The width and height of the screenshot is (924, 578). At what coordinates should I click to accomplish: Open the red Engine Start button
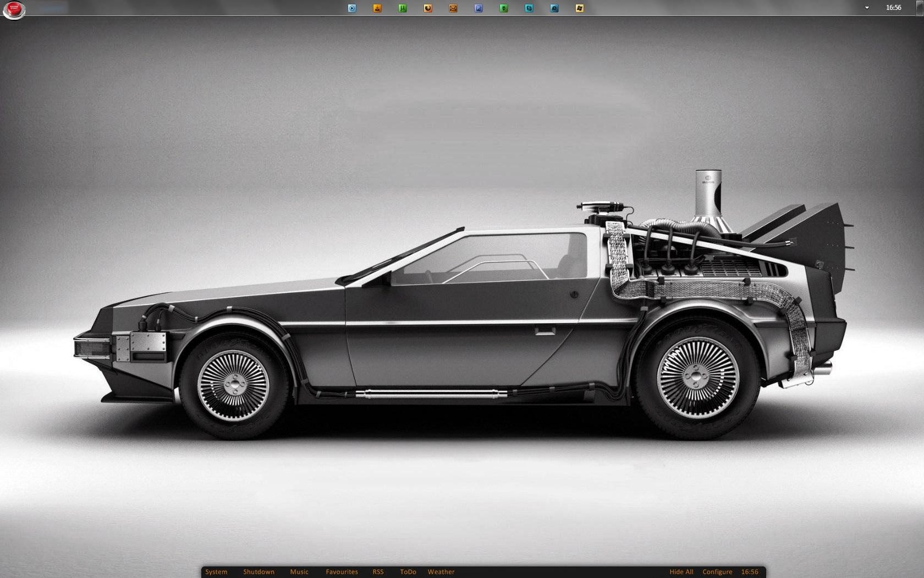14,9
